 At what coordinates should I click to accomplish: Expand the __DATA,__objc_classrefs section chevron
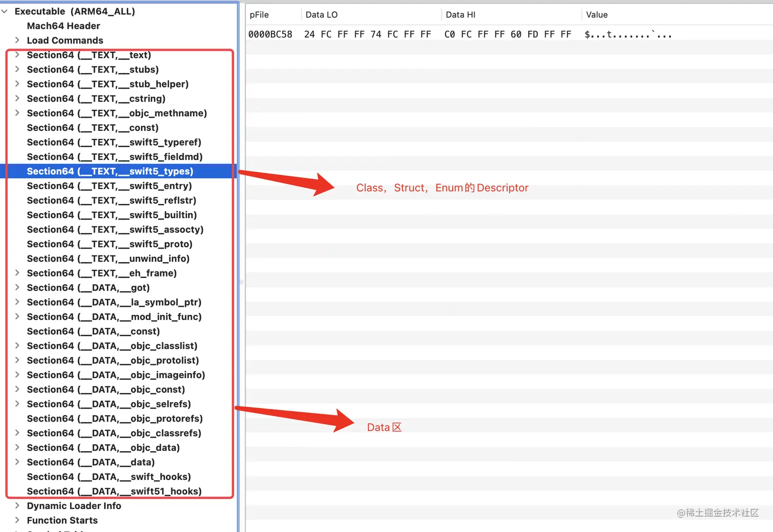pos(17,433)
